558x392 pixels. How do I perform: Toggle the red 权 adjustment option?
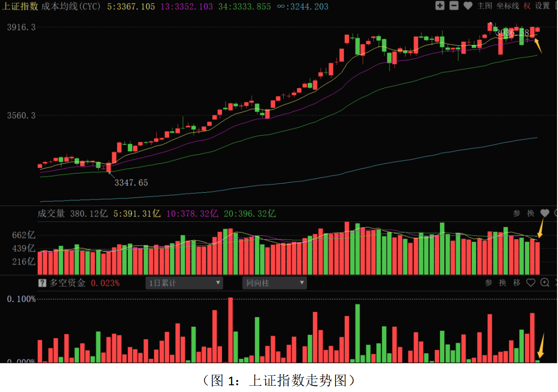coord(527,6)
